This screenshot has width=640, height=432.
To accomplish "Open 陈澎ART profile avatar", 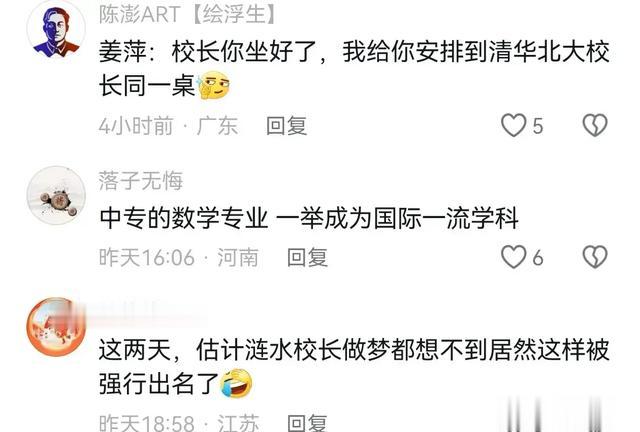I will click(56, 31).
